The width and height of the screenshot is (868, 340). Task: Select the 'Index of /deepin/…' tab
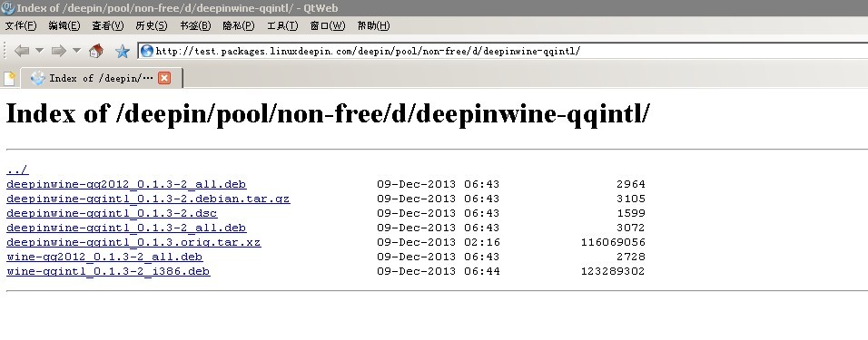pos(102,78)
